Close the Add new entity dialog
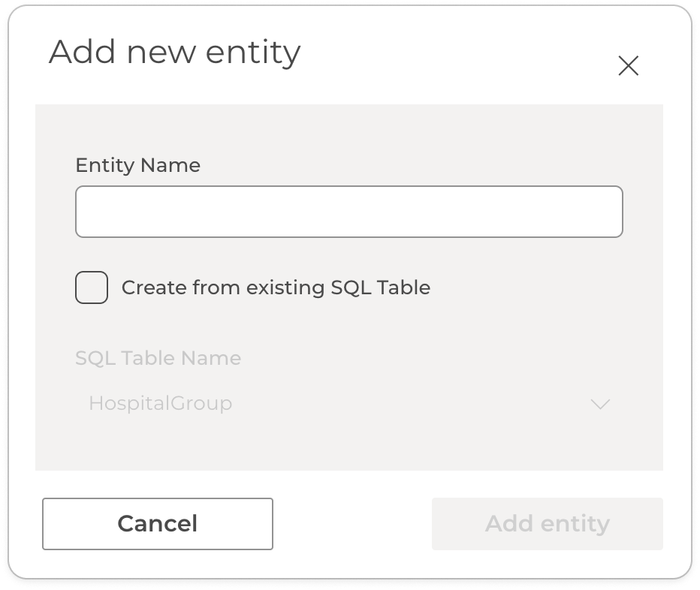The width and height of the screenshot is (700, 590). pos(628,66)
